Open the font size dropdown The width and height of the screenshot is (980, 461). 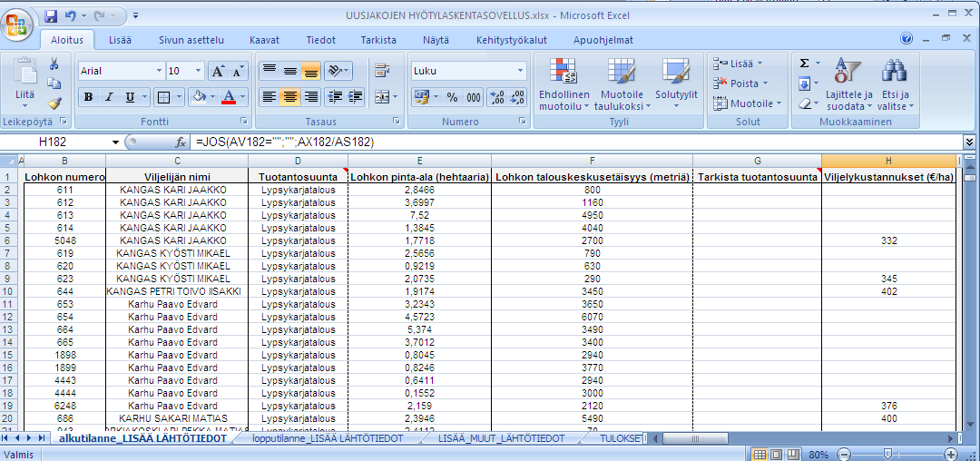[199, 71]
